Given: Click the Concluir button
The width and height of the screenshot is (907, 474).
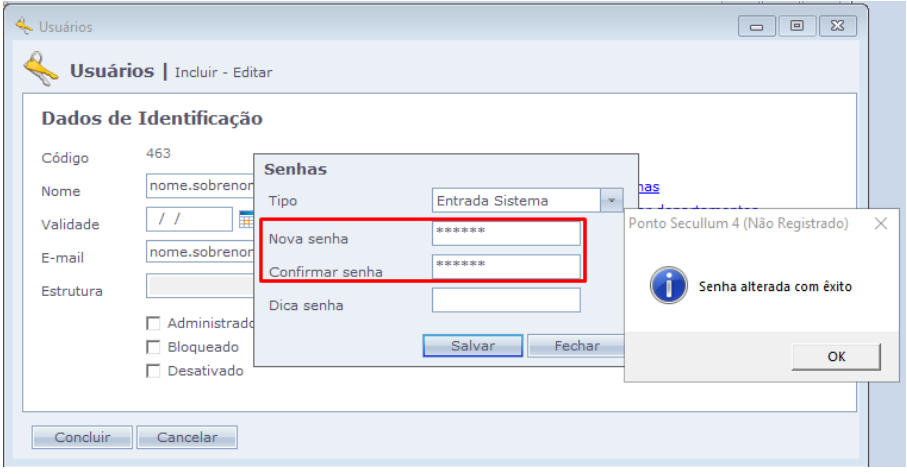Looking at the screenshot, I should click(82, 437).
